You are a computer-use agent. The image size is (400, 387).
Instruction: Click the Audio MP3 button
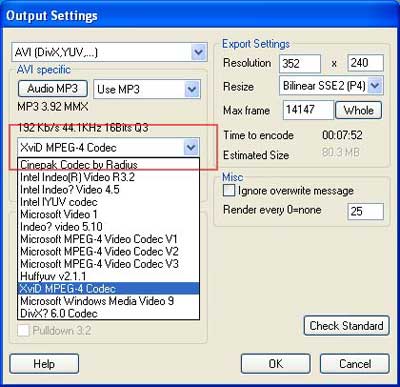(x=53, y=89)
